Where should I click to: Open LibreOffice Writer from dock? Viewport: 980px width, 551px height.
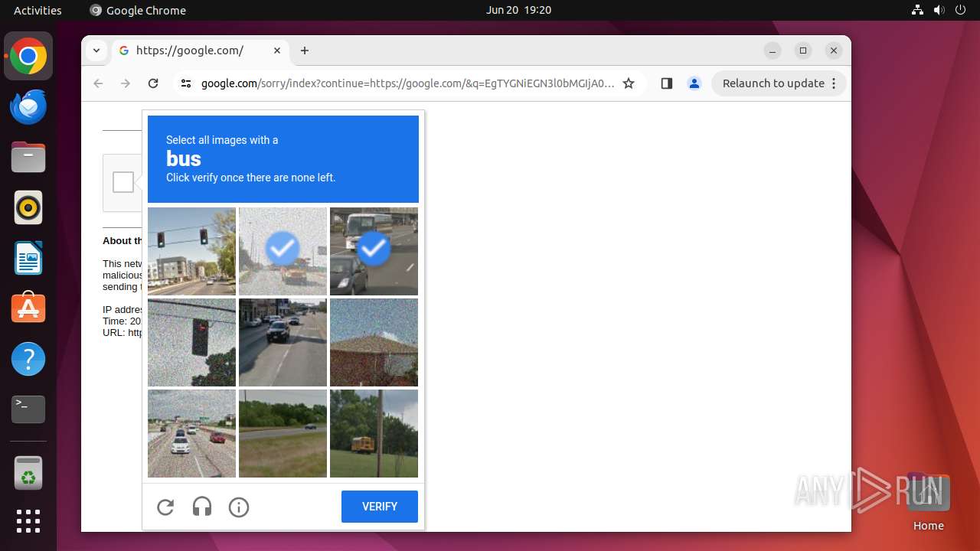[28, 258]
